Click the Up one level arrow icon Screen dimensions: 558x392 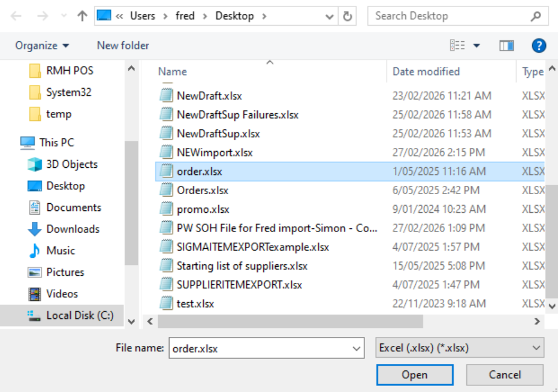pyautogui.click(x=83, y=16)
